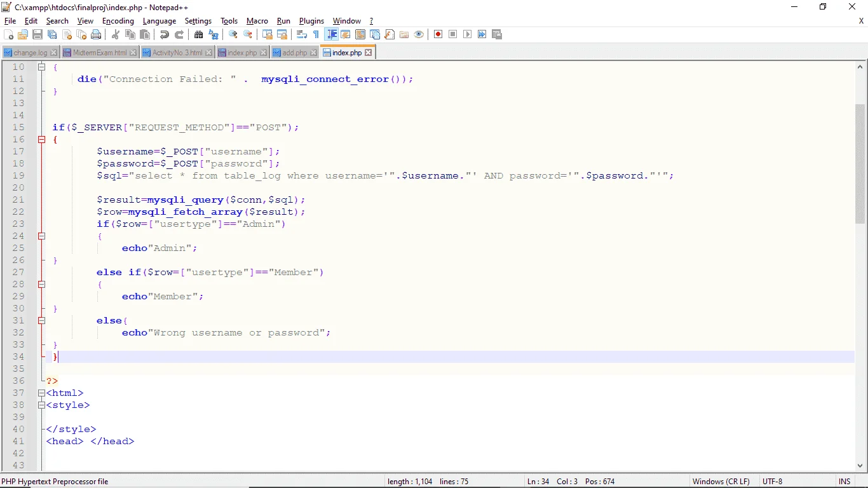Switch to the change.log tab
Viewport: 868px width, 488px height.
[30, 53]
